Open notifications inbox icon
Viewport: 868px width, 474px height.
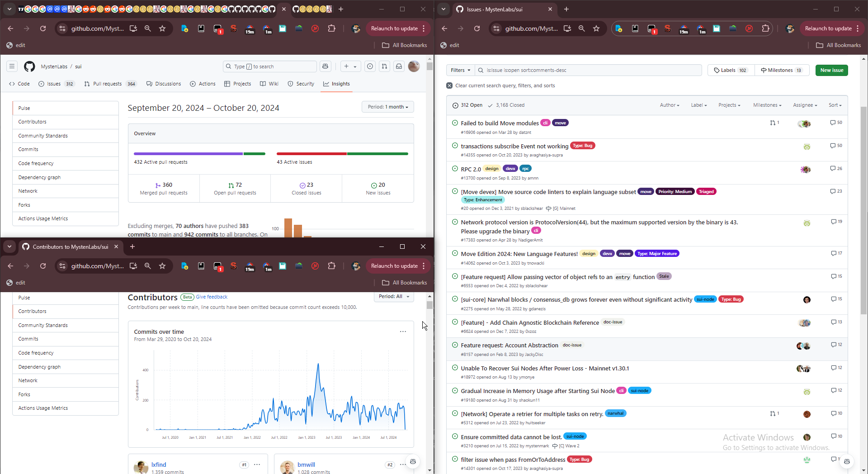pyautogui.click(x=399, y=66)
